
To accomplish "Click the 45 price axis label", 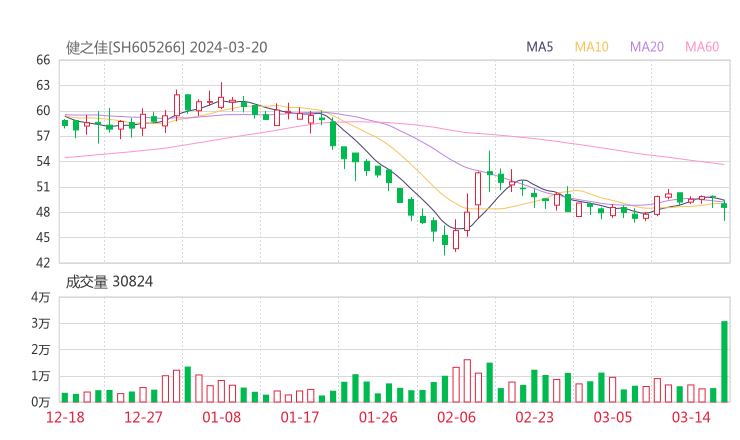I will click(43, 237).
